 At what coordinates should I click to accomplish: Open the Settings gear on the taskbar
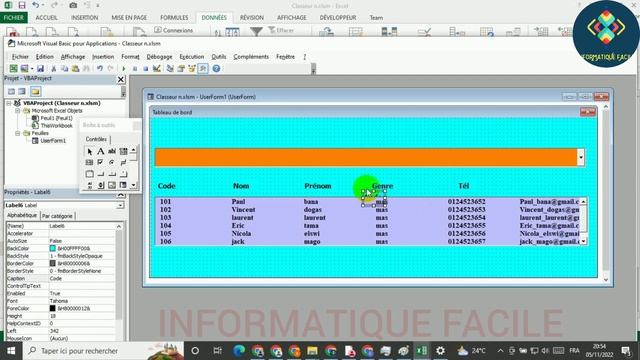(440, 351)
